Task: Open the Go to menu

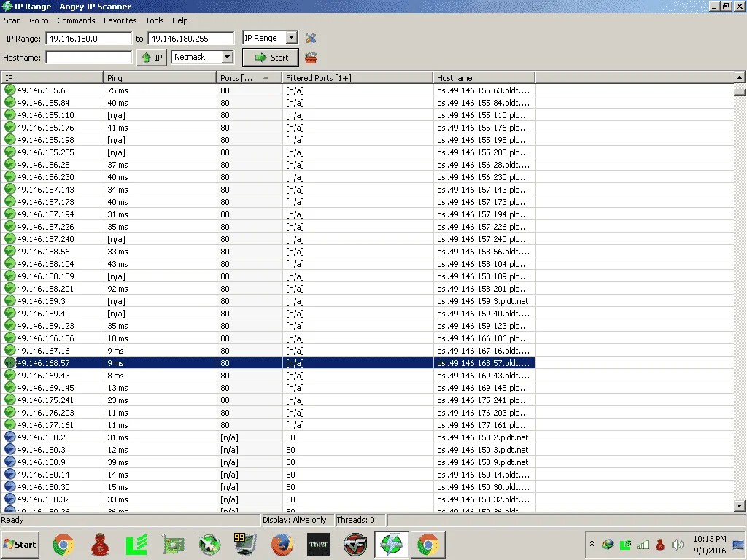Action: tap(39, 20)
